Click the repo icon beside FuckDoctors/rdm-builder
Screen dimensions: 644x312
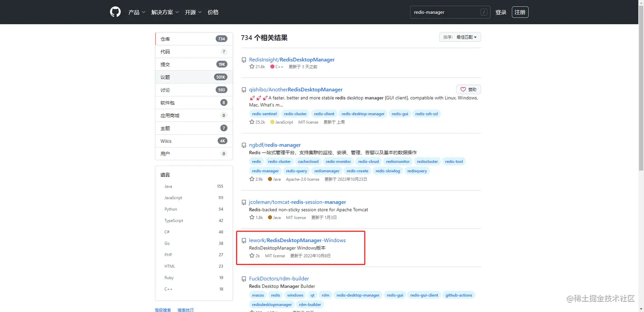tap(244, 279)
